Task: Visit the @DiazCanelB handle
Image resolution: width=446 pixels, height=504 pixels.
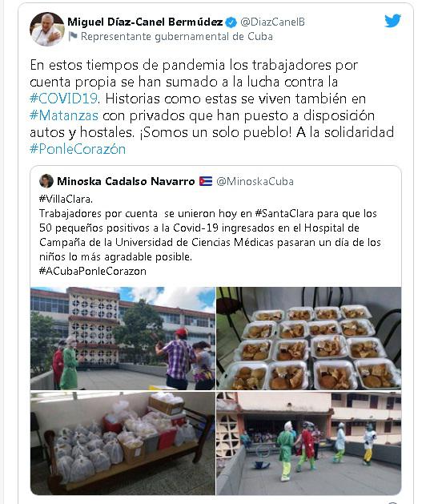Action: click(272, 22)
